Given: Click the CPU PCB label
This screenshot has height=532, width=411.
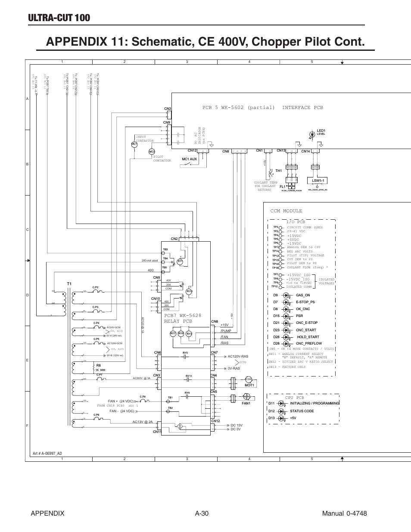Looking at the screenshot, I should (x=295, y=398).
